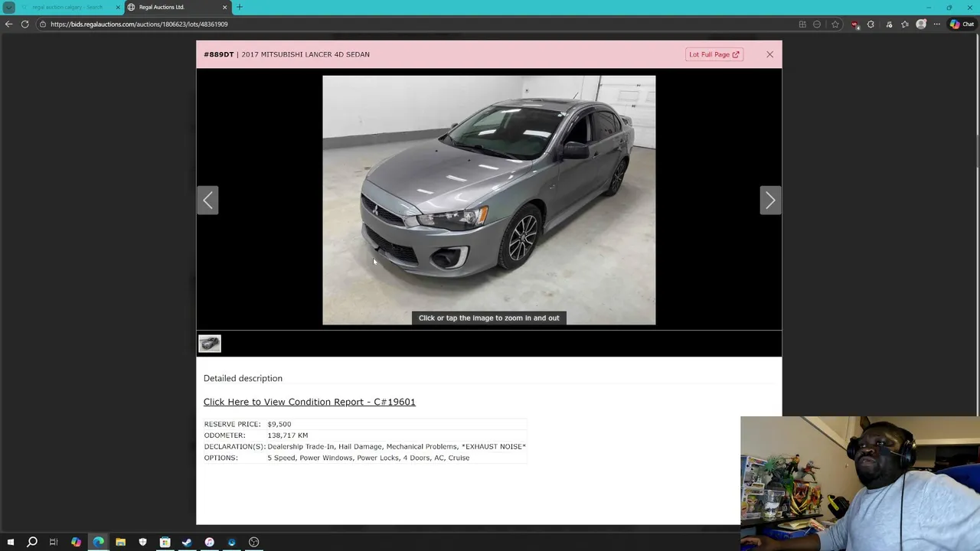
Task: Click the Detailed description heading
Action: tap(243, 378)
